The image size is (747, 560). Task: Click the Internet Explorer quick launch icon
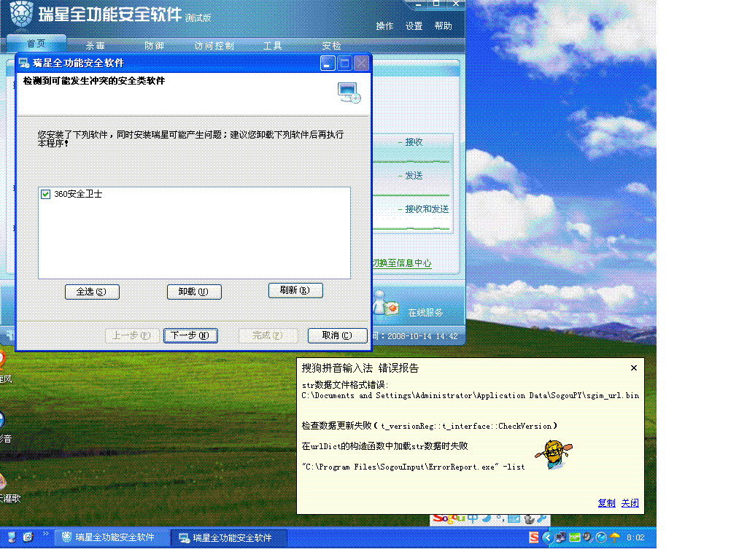point(28,537)
